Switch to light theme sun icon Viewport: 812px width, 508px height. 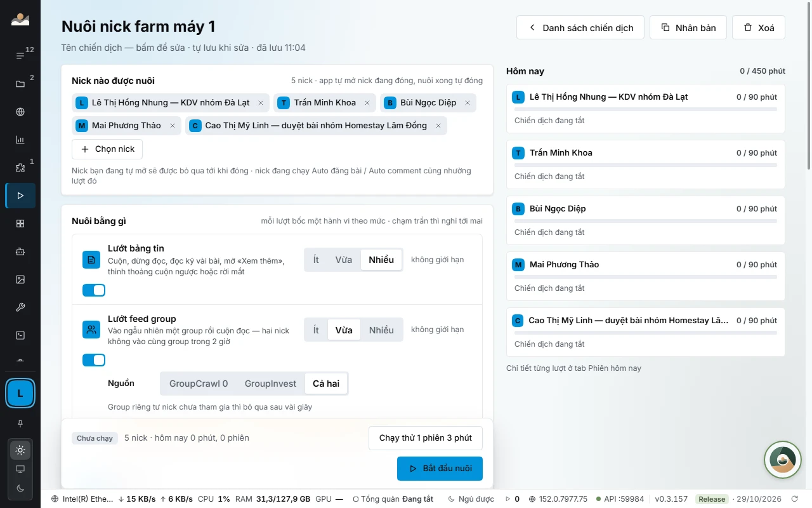[x=20, y=450]
